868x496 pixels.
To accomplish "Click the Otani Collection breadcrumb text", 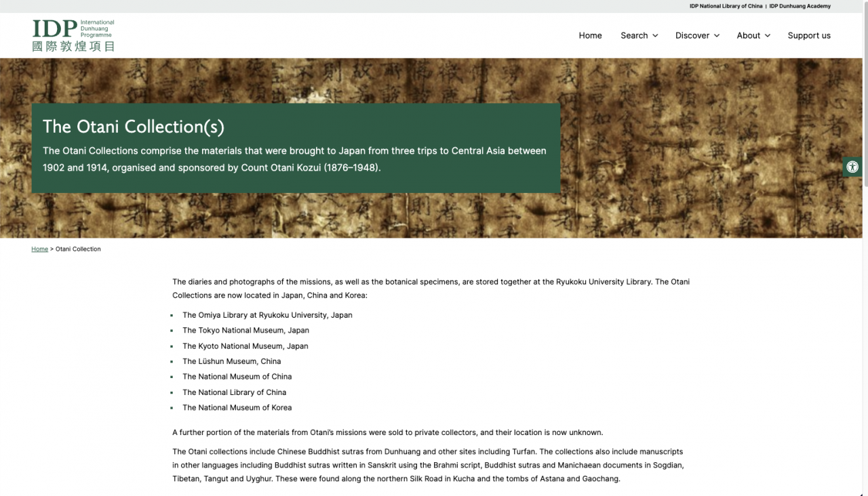I will pyautogui.click(x=78, y=249).
